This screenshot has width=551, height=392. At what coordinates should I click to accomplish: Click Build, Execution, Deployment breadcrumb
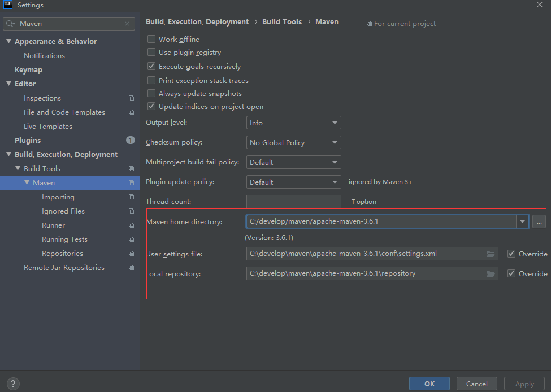(197, 22)
